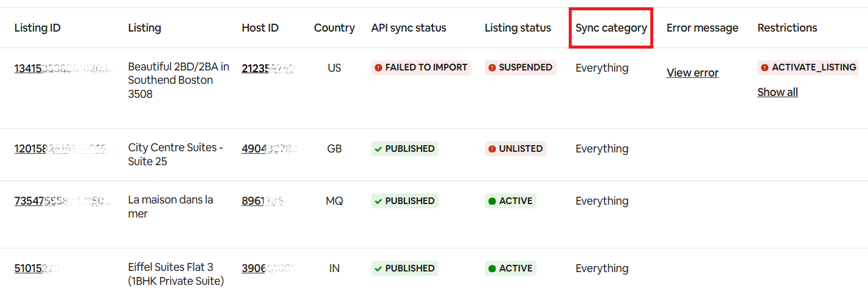Click the SUSPENDED listing status badge
Image resolution: width=868 pixels, height=297 pixels.
pos(521,67)
